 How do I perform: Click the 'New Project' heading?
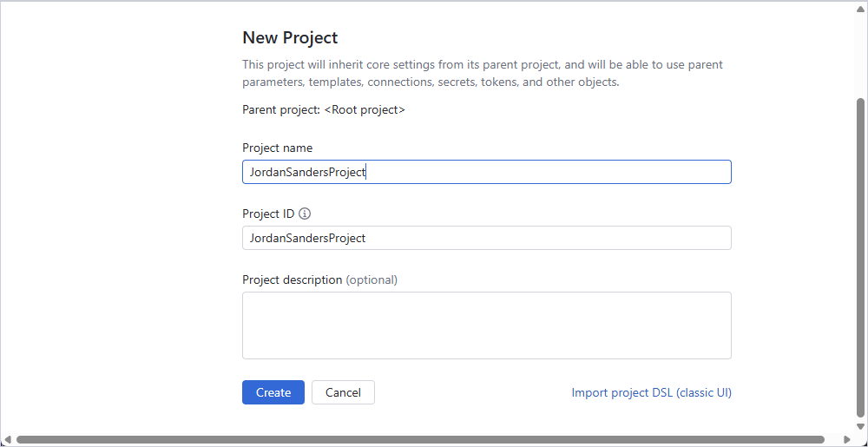coord(290,37)
